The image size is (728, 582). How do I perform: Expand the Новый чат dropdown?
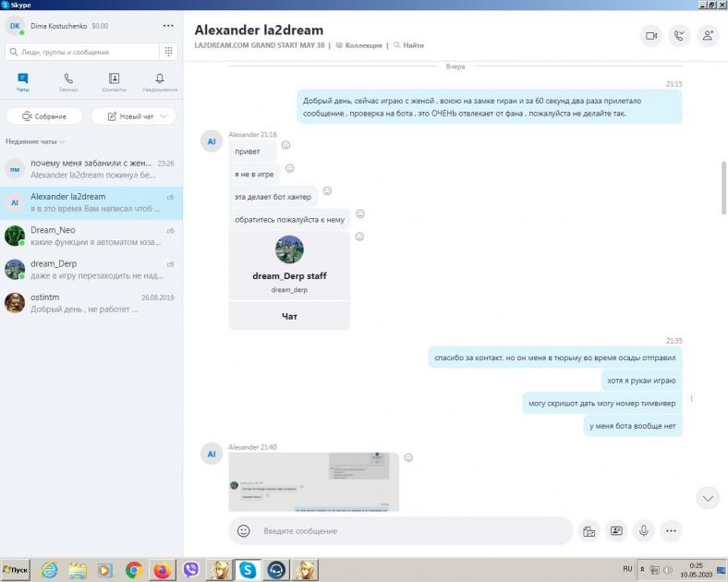(x=134, y=116)
